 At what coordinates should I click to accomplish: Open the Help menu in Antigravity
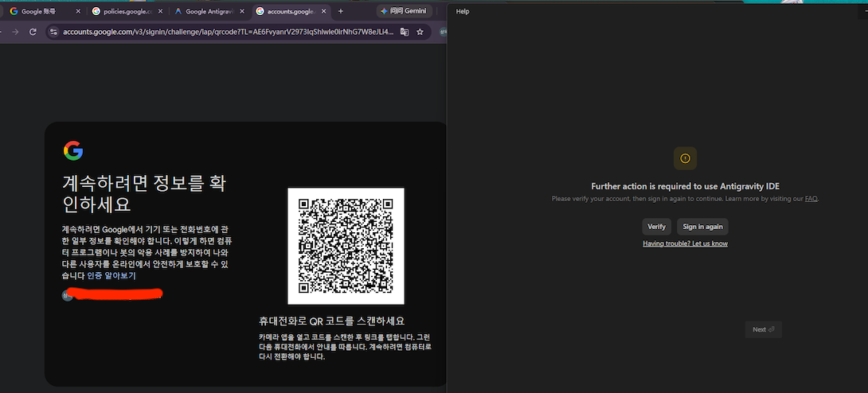click(463, 11)
